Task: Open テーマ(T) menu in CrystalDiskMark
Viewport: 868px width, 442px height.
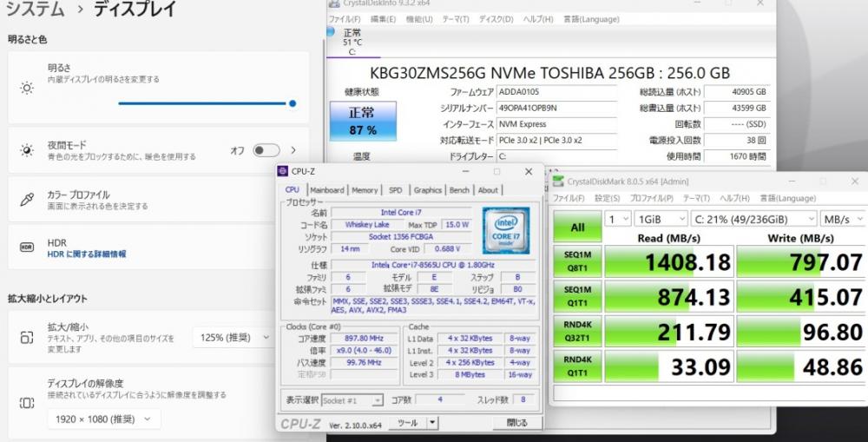Action: (696, 198)
